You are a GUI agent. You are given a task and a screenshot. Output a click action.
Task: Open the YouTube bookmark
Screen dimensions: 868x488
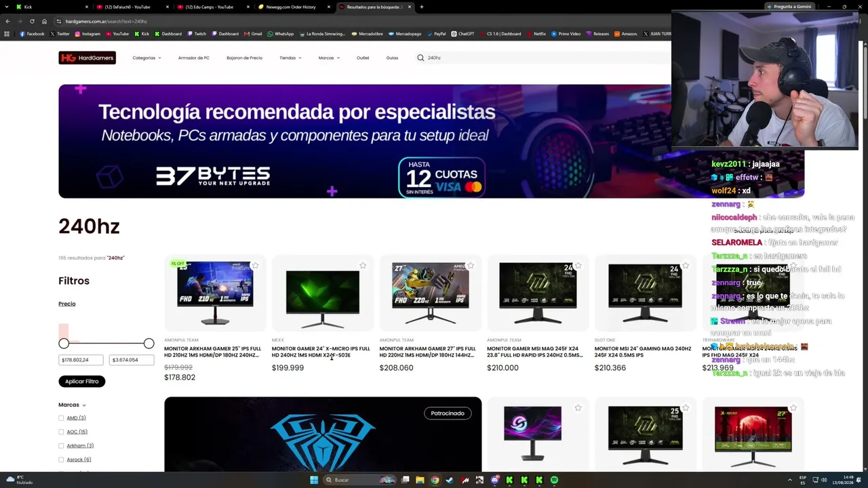click(x=117, y=34)
